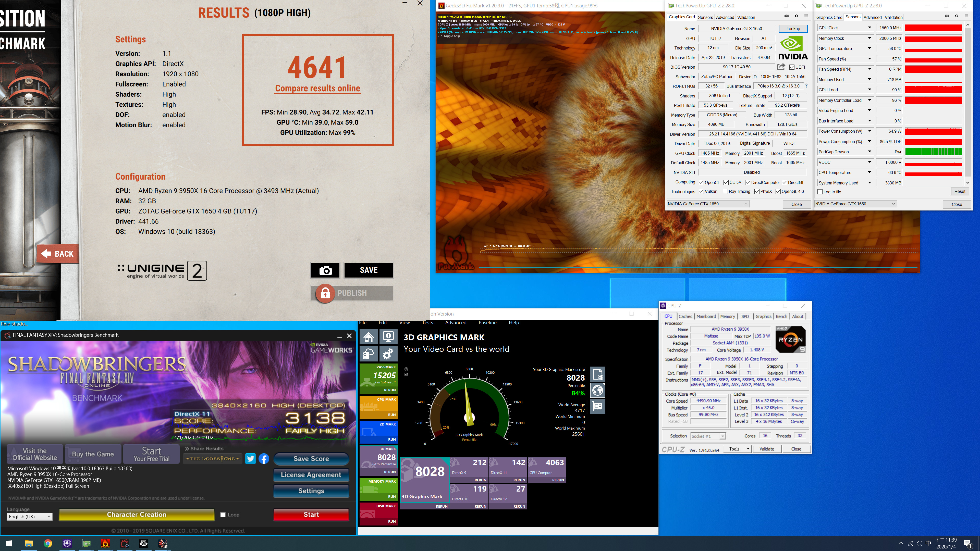This screenshot has height=551, width=980.
Task: Open PassMark home icon
Action: [369, 337]
